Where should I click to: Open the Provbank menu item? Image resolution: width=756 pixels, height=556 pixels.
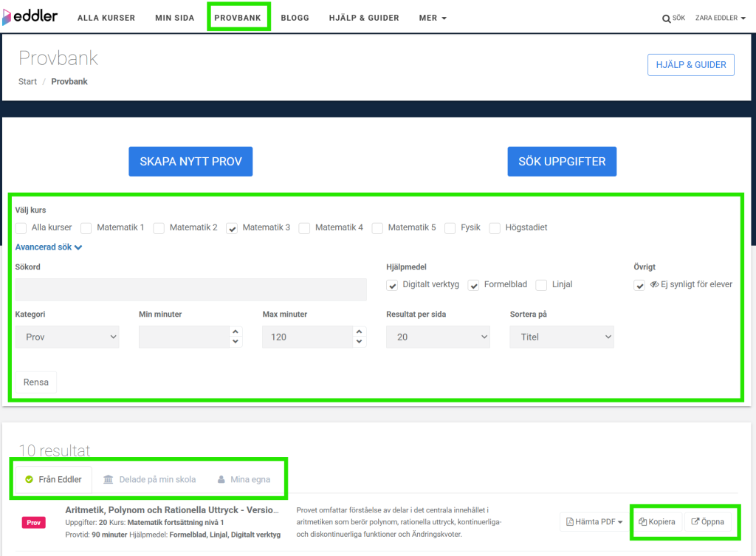click(x=238, y=18)
